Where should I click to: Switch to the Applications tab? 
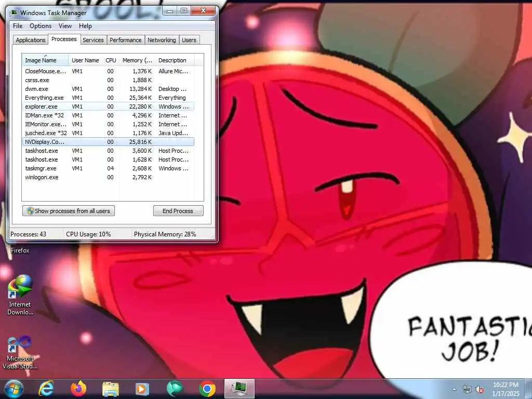point(31,39)
